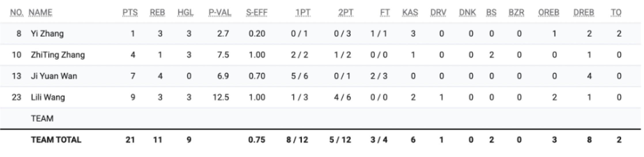
Task: Select the 2PT column header
Action: click(346, 13)
